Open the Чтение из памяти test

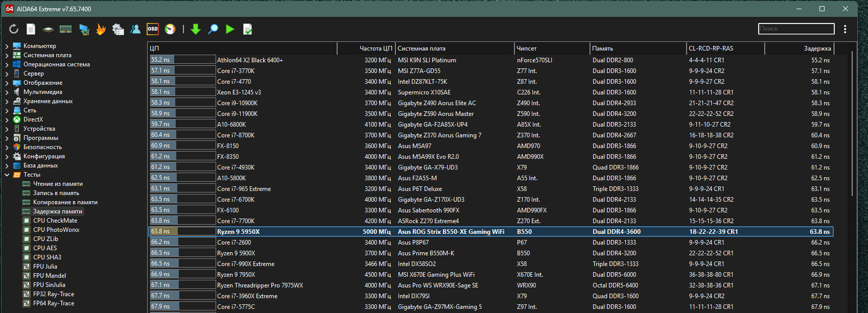(58, 184)
